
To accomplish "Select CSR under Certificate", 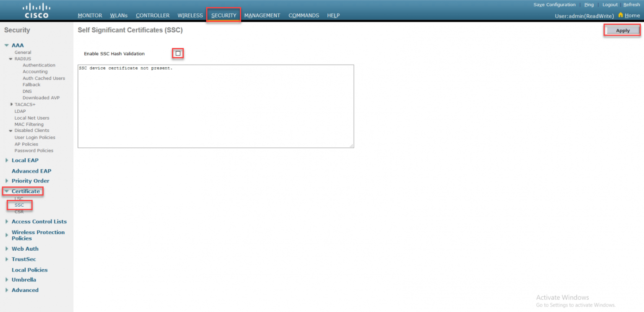I will [19, 212].
